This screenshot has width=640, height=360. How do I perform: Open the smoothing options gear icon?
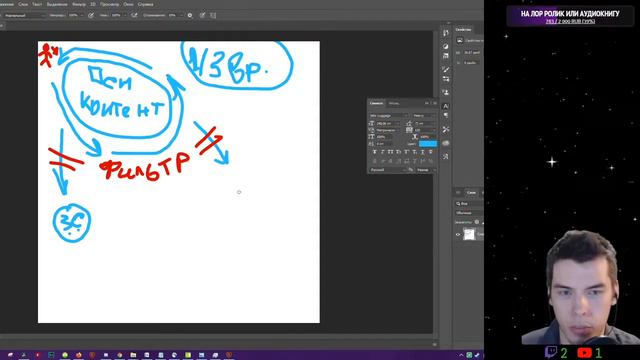point(190,15)
